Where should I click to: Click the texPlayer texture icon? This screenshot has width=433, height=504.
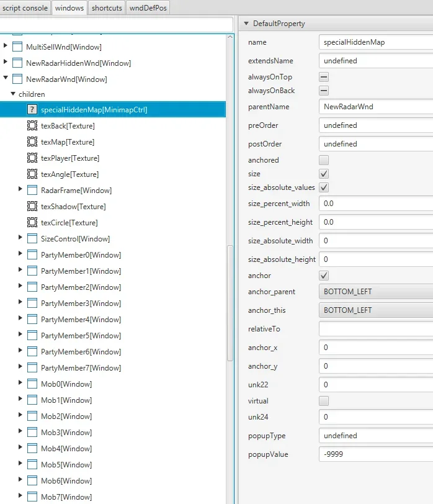[x=32, y=158]
